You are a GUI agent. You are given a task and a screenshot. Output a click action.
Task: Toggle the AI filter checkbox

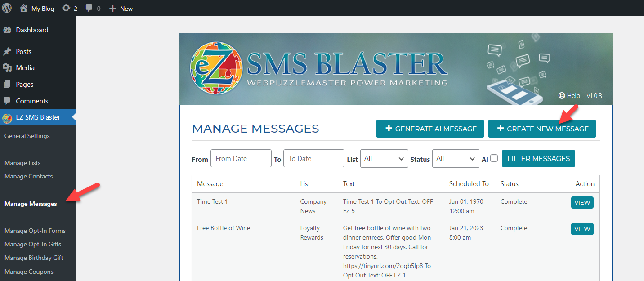click(494, 158)
